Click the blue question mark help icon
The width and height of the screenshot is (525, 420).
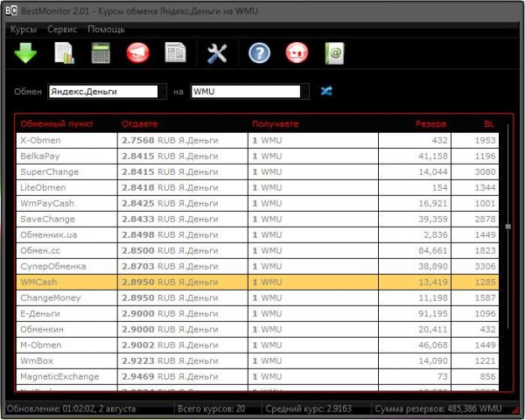[259, 52]
